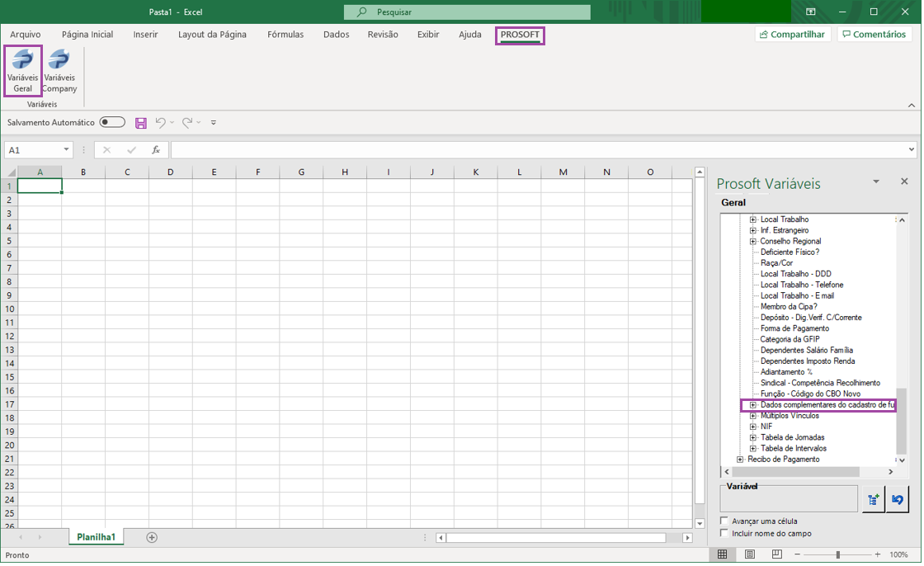The width and height of the screenshot is (924, 566).
Task: Switch to Página Inicial tab
Action: click(87, 34)
